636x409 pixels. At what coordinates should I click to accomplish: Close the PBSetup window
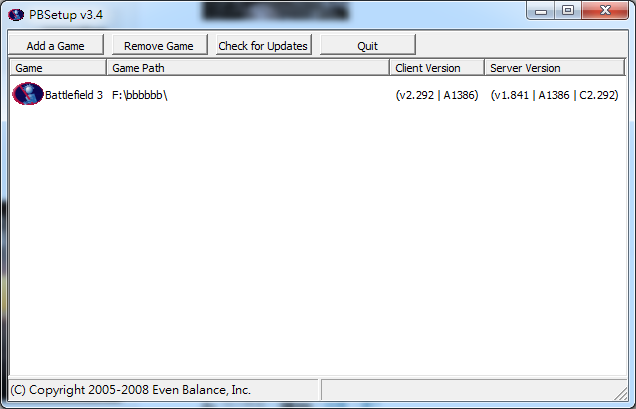coord(605,11)
